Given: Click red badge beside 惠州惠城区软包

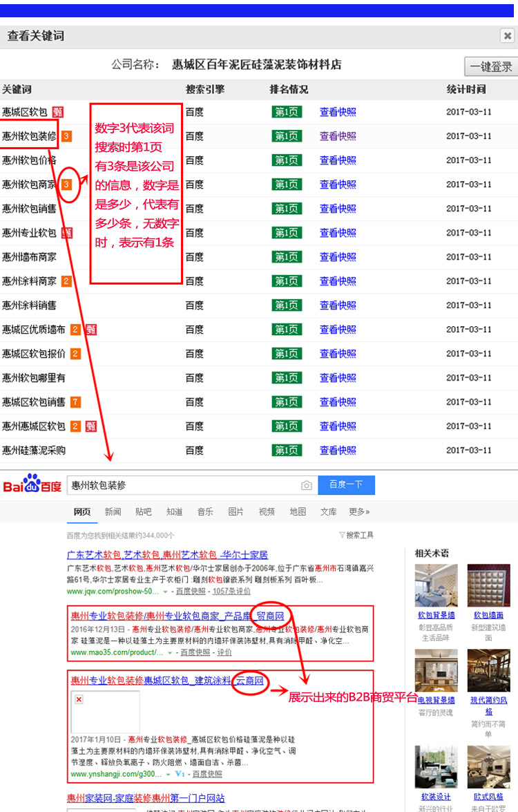Looking at the screenshot, I should [91, 426].
